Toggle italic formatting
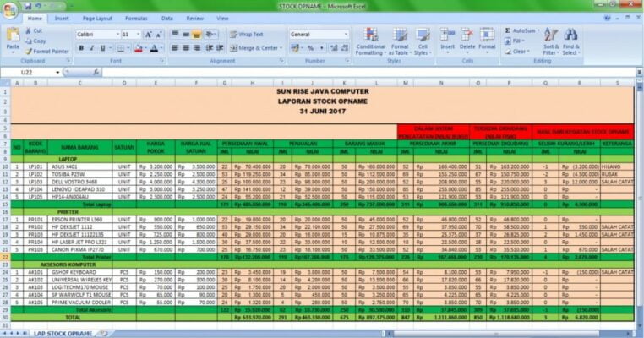Viewport: 644px width, 338px height. click(x=92, y=48)
